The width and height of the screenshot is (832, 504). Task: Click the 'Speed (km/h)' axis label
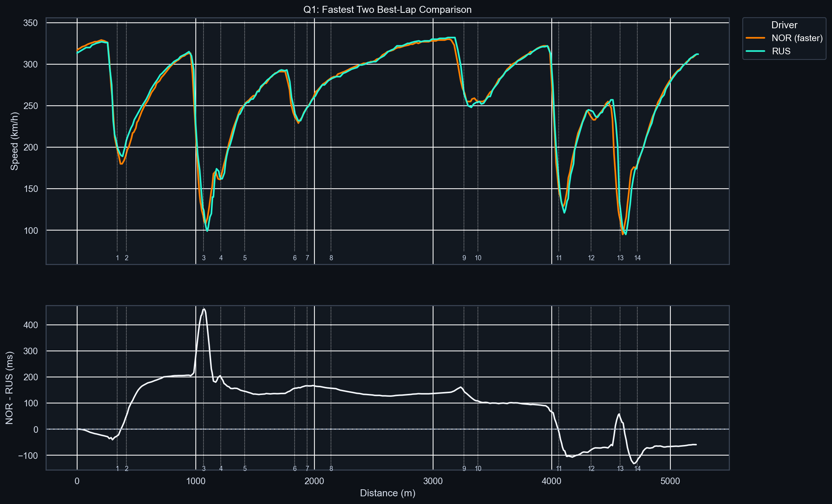(14, 141)
